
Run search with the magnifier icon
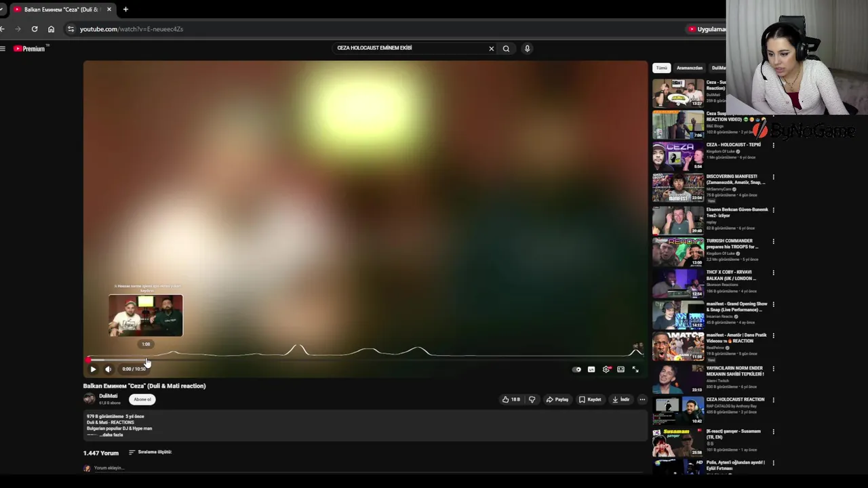coord(506,48)
